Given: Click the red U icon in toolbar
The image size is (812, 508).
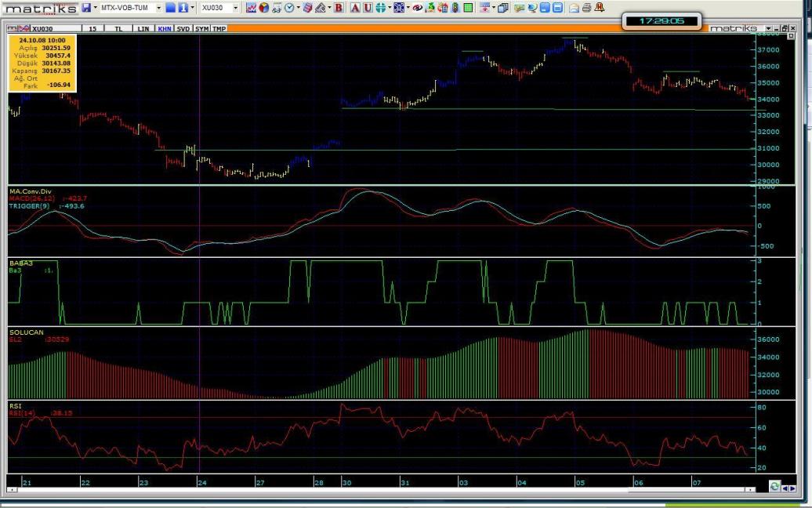Looking at the screenshot, I should [x=368, y=8].
